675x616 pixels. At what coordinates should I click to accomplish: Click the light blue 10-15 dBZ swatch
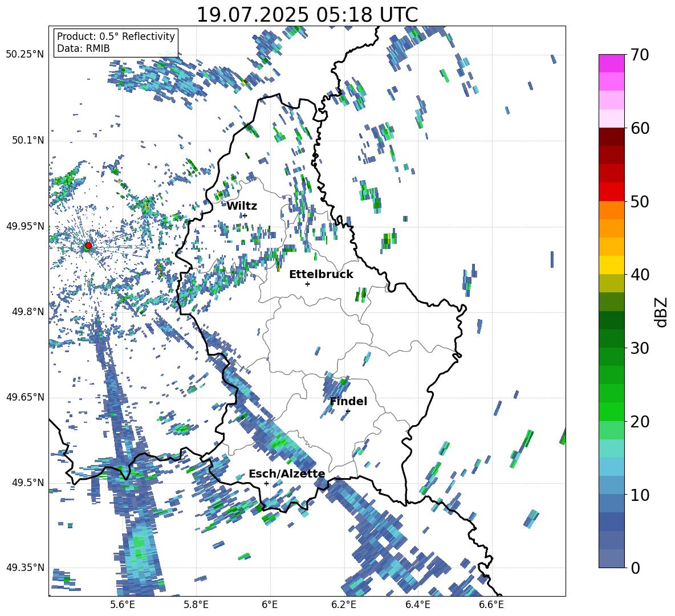point(611,467)
